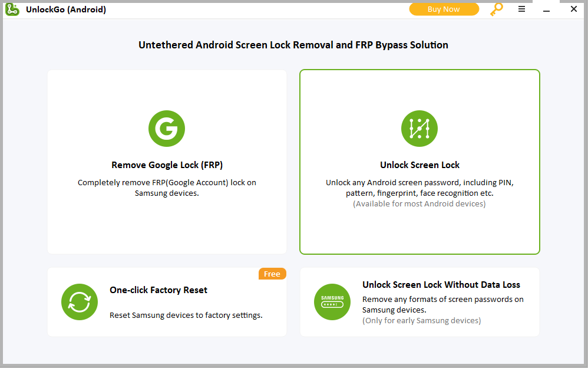Click the Reset Samsung devices to factory settings text
The width and height of the screenshot is (588, 368).
tap(185, 315)
